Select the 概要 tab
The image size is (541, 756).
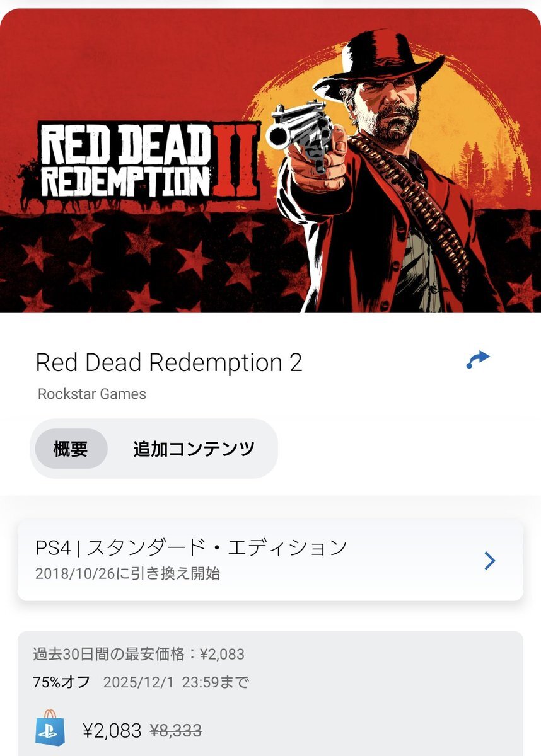pos(71,449)
